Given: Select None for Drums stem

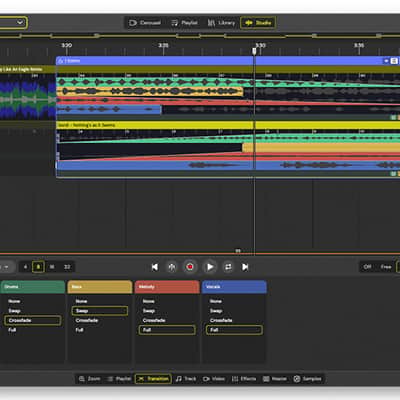Looking at the screenshot, I should tap(14, 301).
